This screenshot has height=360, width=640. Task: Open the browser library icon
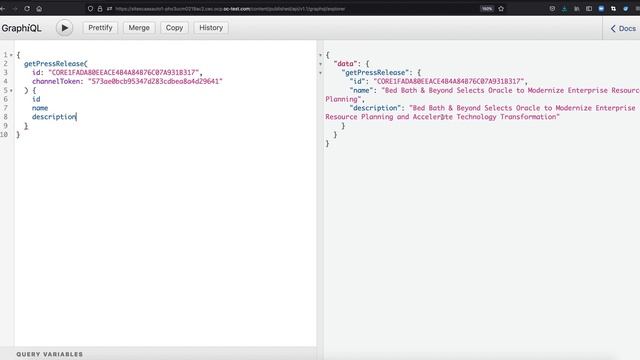click(577, 9)
